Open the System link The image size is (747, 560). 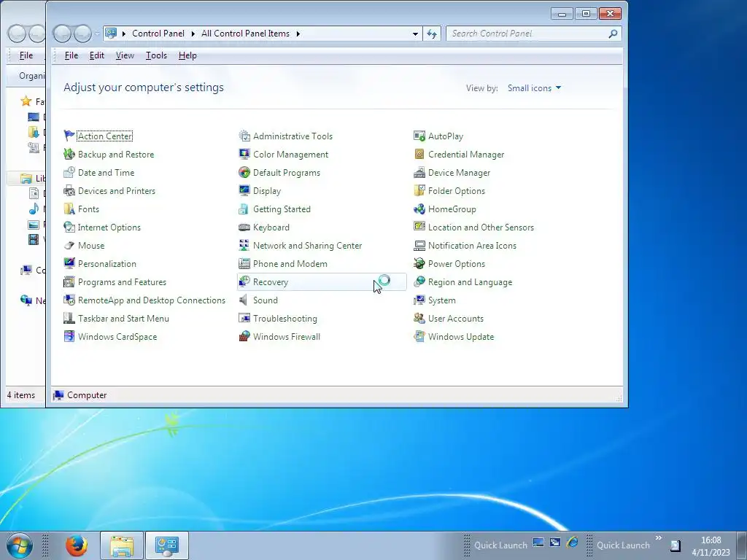(441, 300)
